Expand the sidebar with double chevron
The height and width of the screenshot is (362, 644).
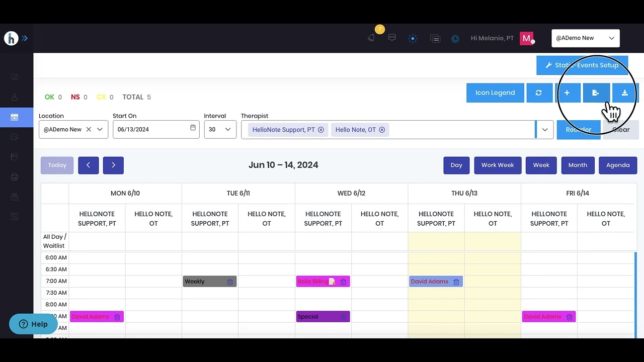pos(25,38)
